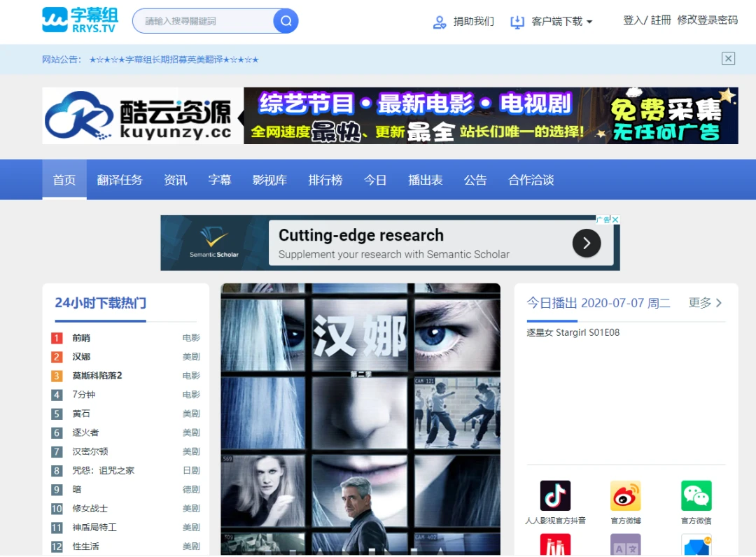Open 逐星女 Stargirl S01E08 entry
The image size is (756, 557).
[573, 332]
